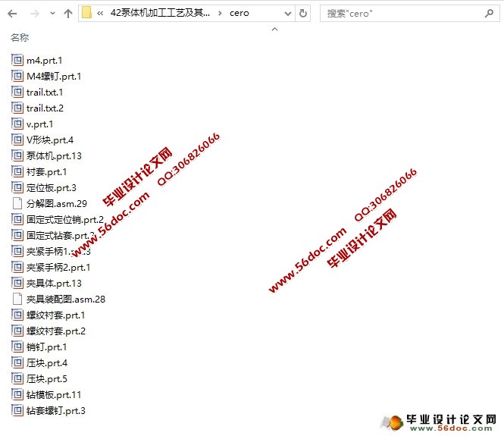Screen dimensions: 504x436
Task: Click the folder icon in address bar
Action: pyautogui.click(x=86, y=13)
